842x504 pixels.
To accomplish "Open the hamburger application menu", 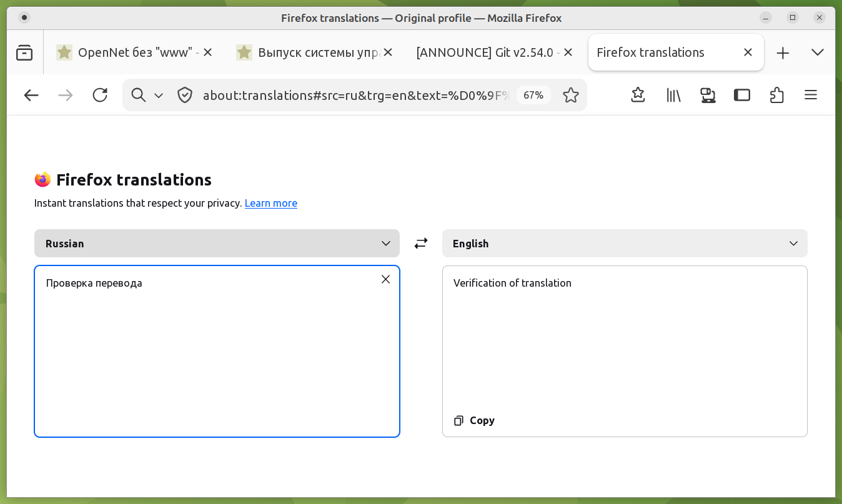I will pyautogui.click(x=810, y=95).
